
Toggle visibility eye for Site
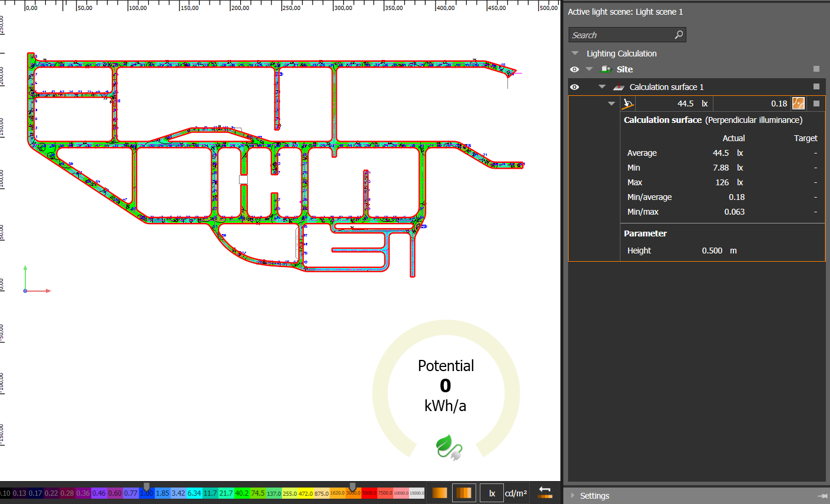click(575, 69)
